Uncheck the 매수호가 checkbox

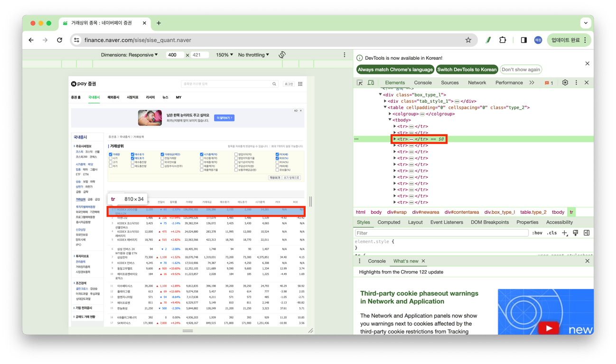[x=132, y=155]
